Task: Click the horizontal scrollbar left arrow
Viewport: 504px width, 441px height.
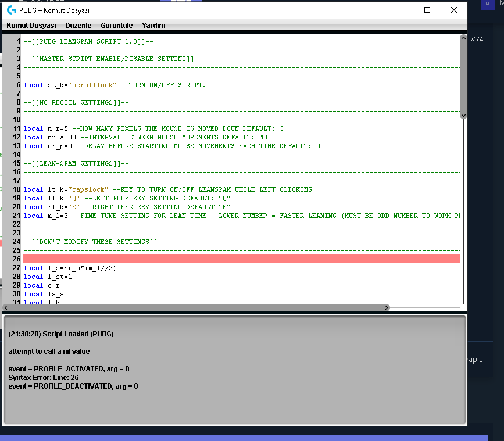Action: point(6,308)
